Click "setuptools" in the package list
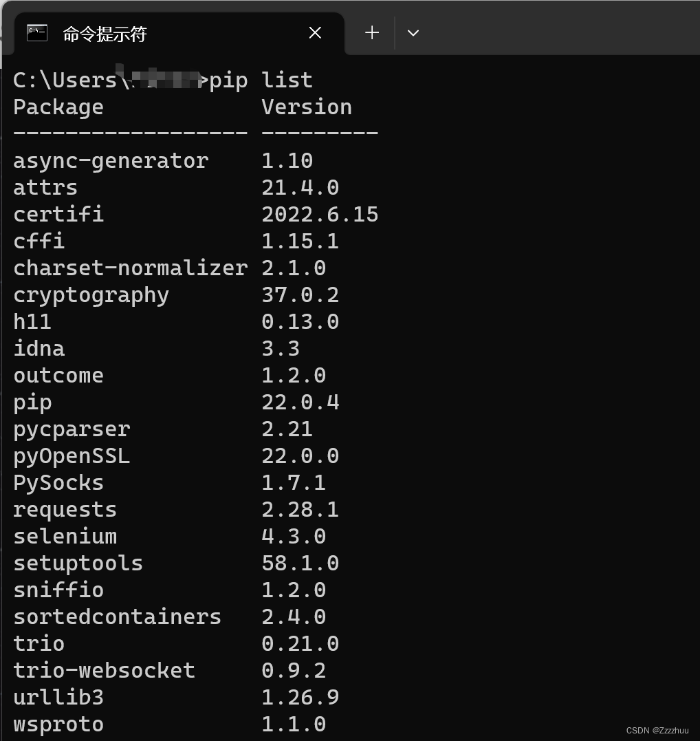Image resolution: width=700 pixels, height=741 pixels. (78, 563)
